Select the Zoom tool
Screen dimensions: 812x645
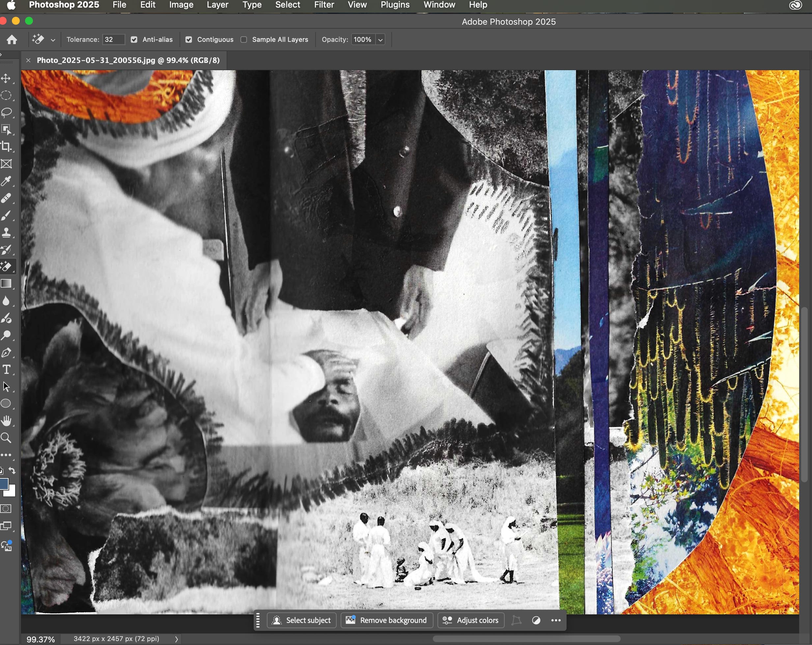tap(6, 437)
